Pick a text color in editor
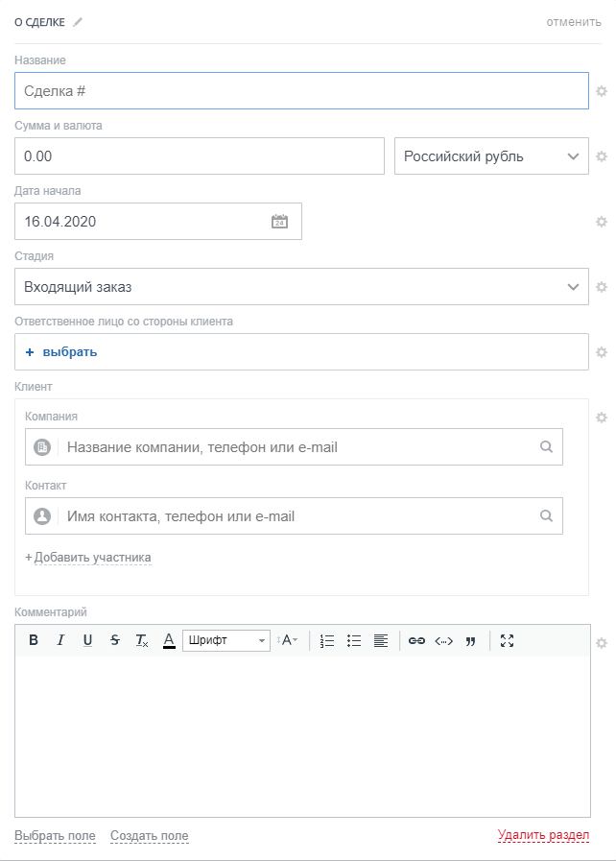Image resolution: width=616 pixels, height=861 pixels. click(169, 641)
